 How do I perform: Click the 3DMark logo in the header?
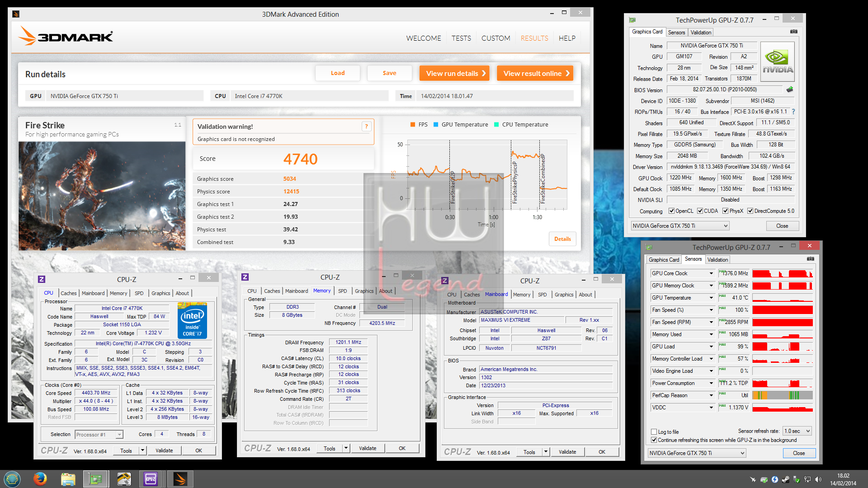66,36
